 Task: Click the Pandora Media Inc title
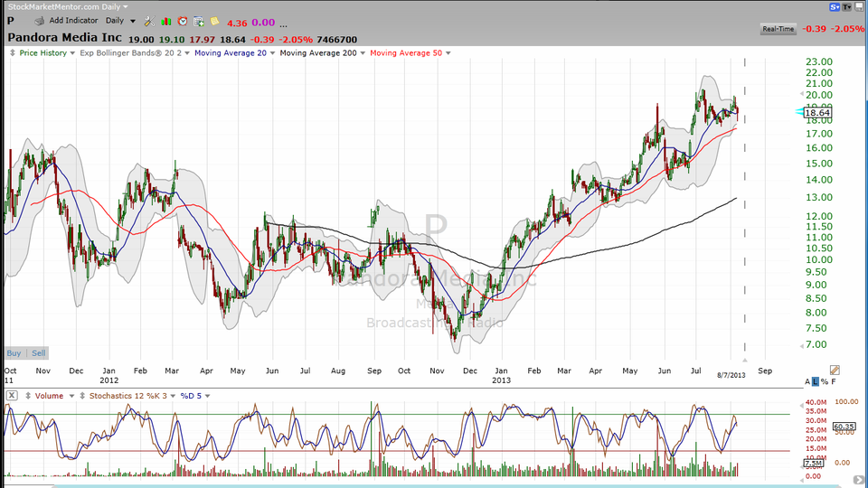pos(64,38)
